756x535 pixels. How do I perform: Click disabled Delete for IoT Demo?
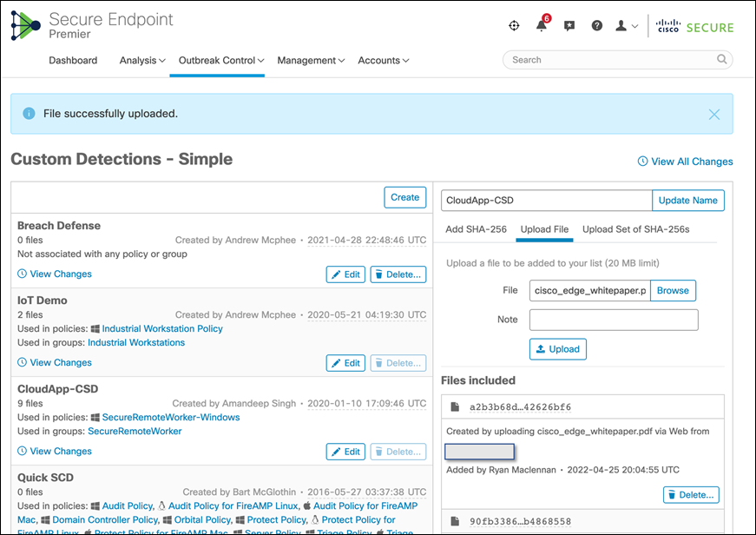coord(398,363)
